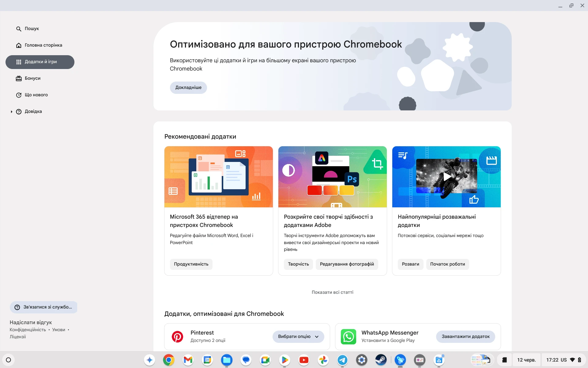The height and width of the screenshot is (368, 588).
Task: Click Надіслати відгук link
Action: click(x=31, y=322)
